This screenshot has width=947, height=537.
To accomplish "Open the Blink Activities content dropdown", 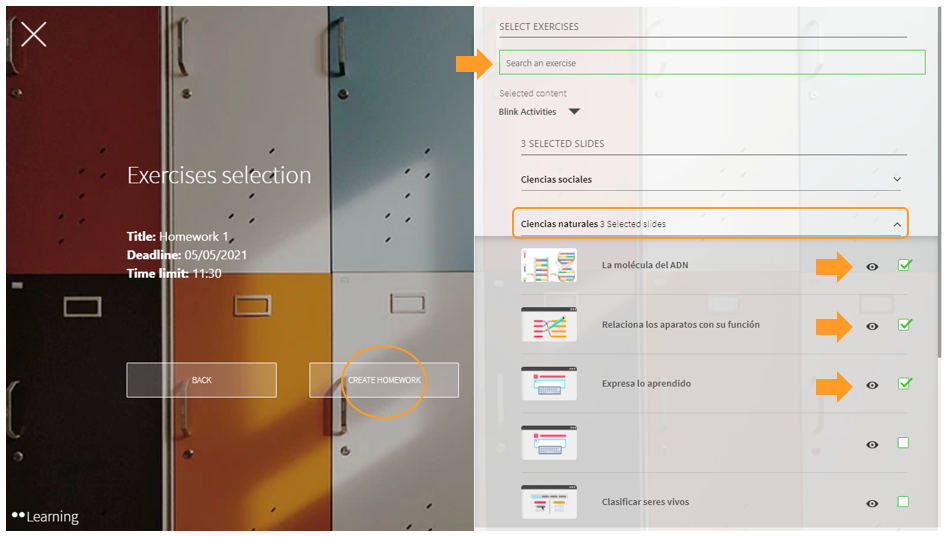I will click(574, 112).
